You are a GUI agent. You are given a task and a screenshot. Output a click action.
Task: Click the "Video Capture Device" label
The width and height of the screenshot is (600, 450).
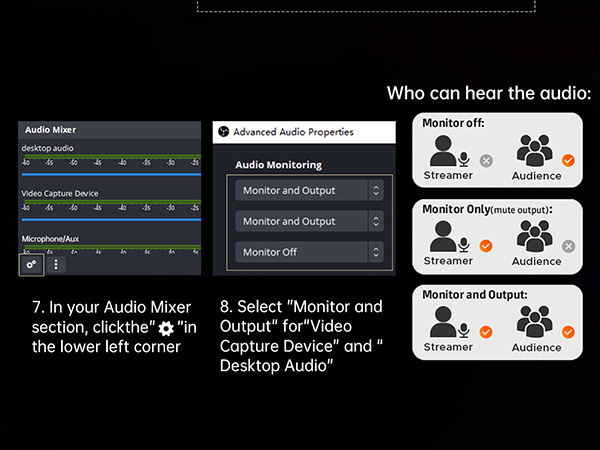(x=60, y=193)
